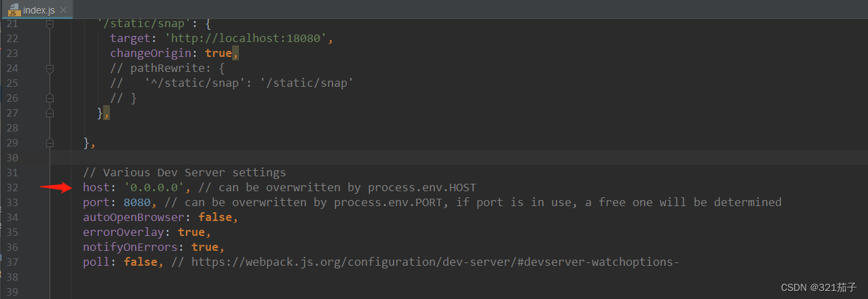Click the JS file icon on index.js tab

point(13,9)
